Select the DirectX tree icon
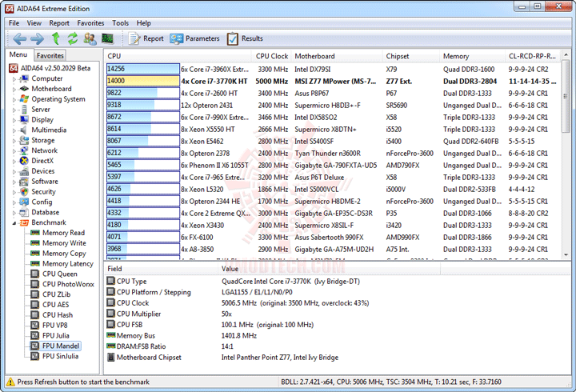Viewport: 576px width, 392px height. [24, 161]
